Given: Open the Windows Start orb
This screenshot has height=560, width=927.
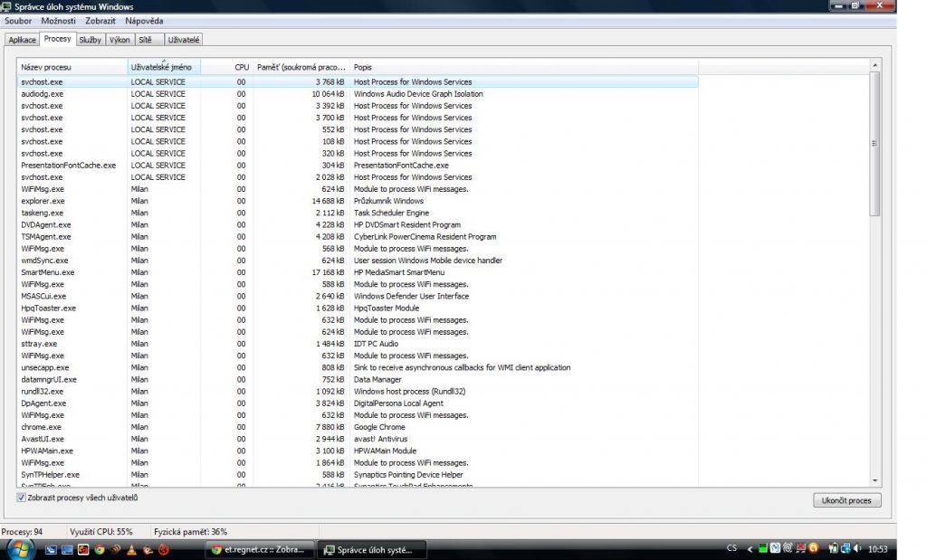Looking at the screenshot, I should pos(20,549).
